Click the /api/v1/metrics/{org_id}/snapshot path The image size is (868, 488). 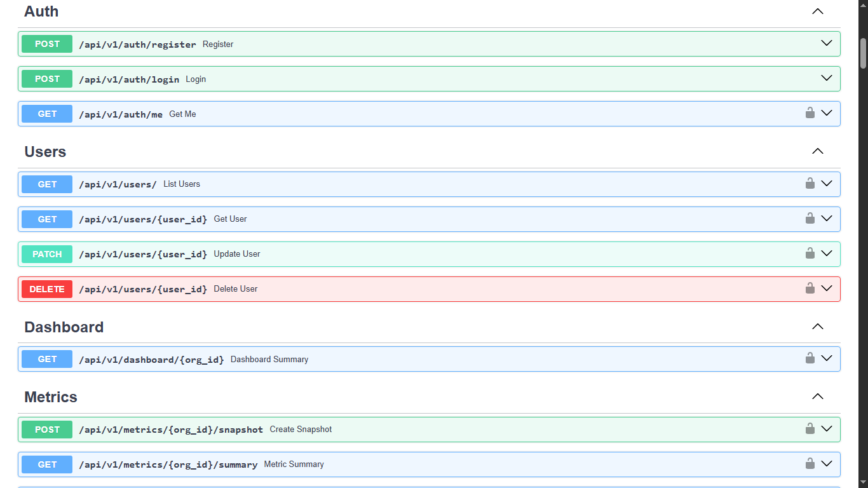click(x=171, y=430)
